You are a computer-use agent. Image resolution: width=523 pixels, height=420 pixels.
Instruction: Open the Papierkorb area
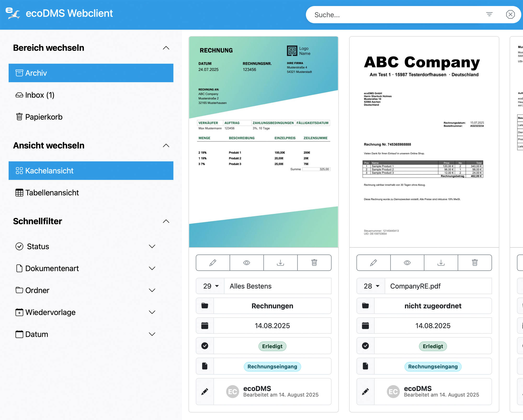click(x=44, y=117)
